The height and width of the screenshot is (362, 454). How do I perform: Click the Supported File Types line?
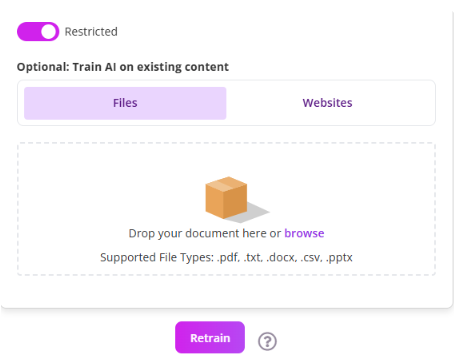click(x=226, y=257)
